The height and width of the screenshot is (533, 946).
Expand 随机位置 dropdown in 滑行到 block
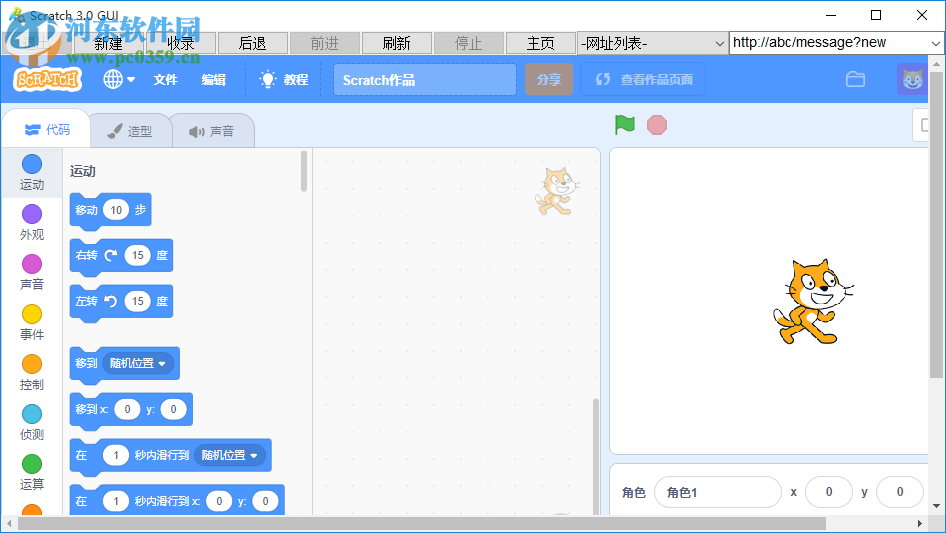[230, 455]
